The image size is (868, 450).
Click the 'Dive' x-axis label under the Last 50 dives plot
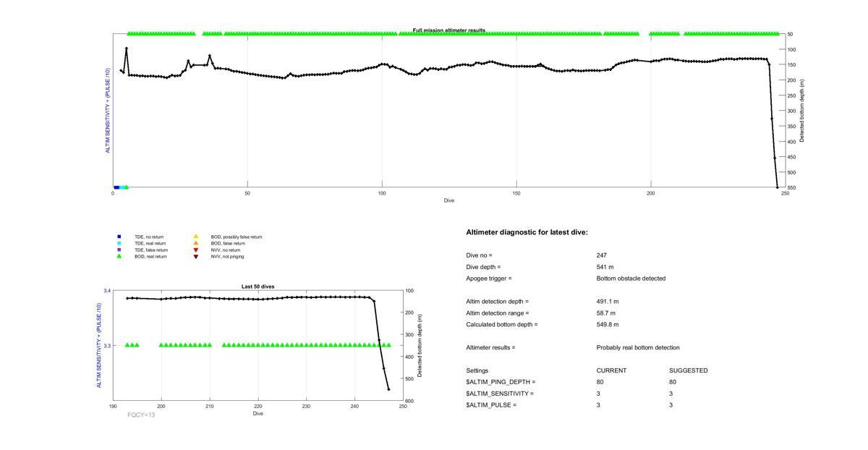[258, 414]
